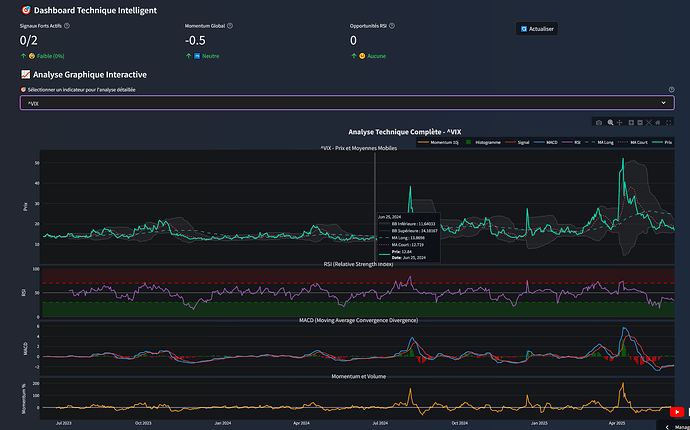Open the ^VIX indicator dropdown

[340, 102]
